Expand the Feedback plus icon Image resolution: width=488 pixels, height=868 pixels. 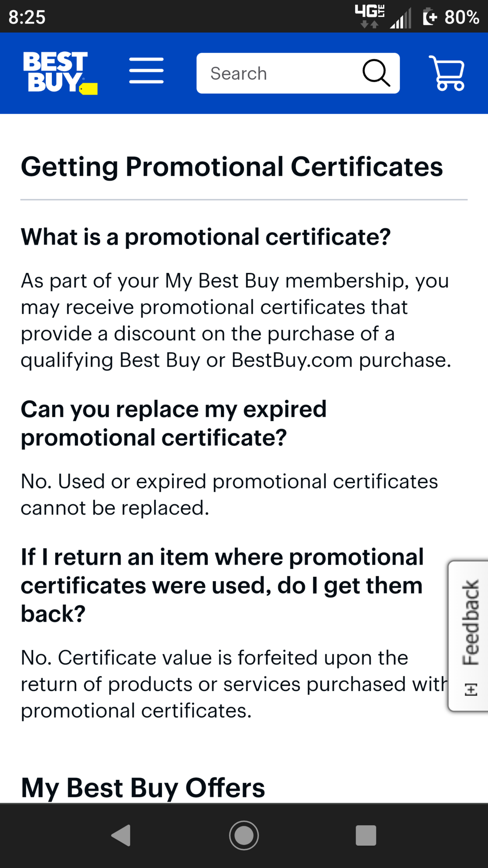pyautogui.click(x=471, y=689)
